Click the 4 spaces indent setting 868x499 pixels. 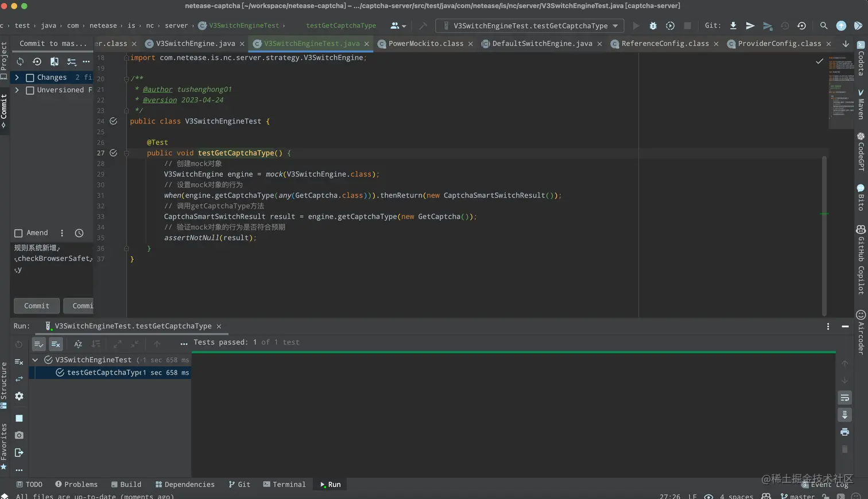pyautogui.click(x=737, y=496)
